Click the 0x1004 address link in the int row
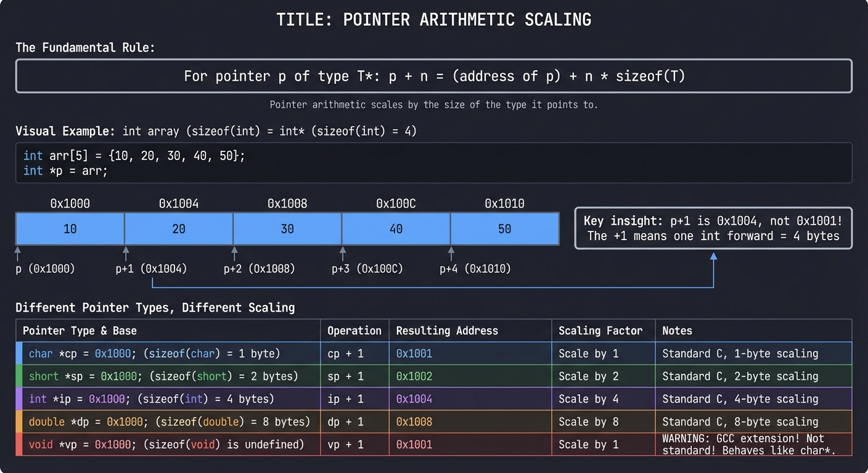Screen dimensions: 868x473 pyautogui.click(x=414, y=398)
